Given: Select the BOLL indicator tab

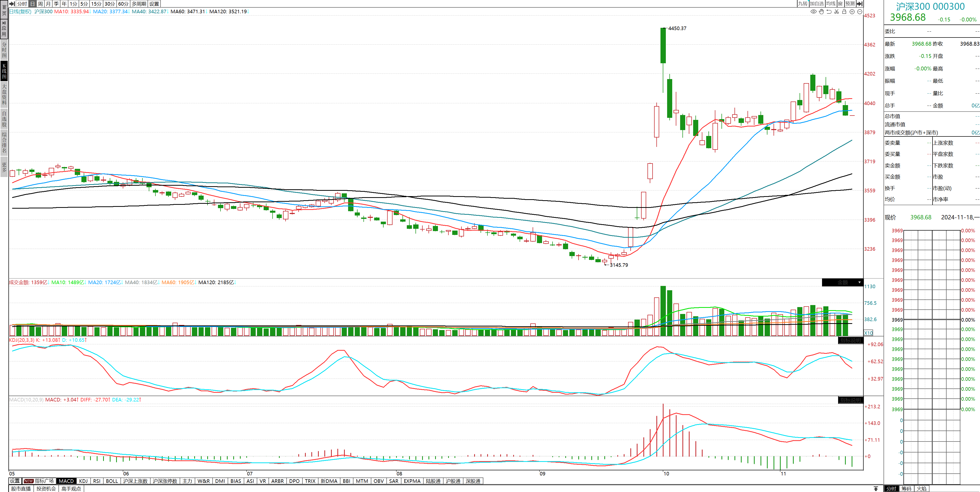Looking at the screenshot, I should [112, 481].
